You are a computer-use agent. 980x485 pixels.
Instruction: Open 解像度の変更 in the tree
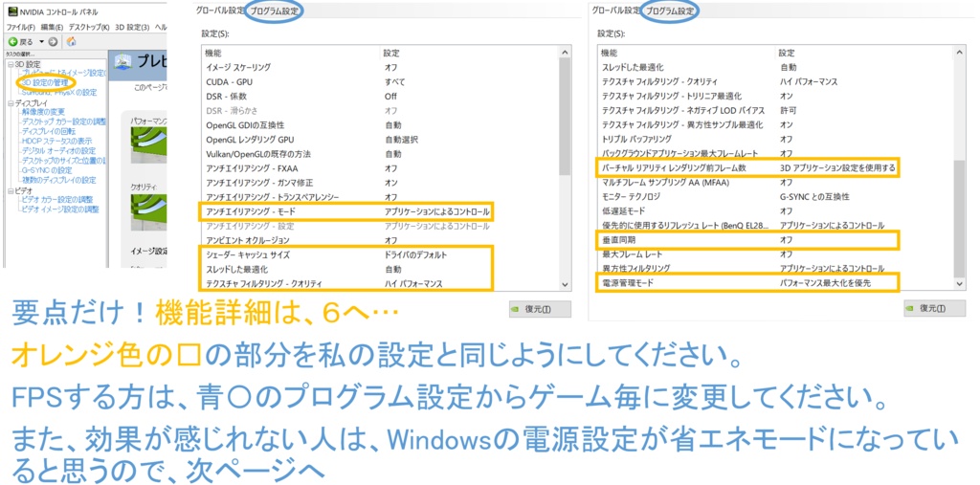tap(43, 111)
